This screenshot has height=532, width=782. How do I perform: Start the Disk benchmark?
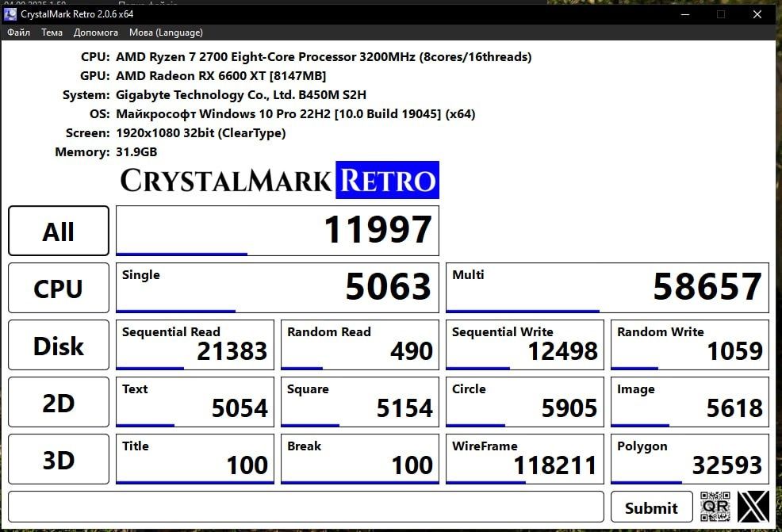59,345
